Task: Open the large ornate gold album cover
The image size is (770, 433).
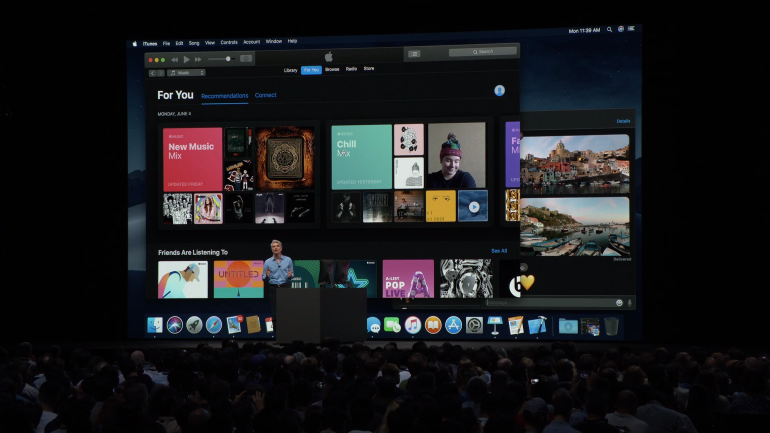Action: [284, 158]
